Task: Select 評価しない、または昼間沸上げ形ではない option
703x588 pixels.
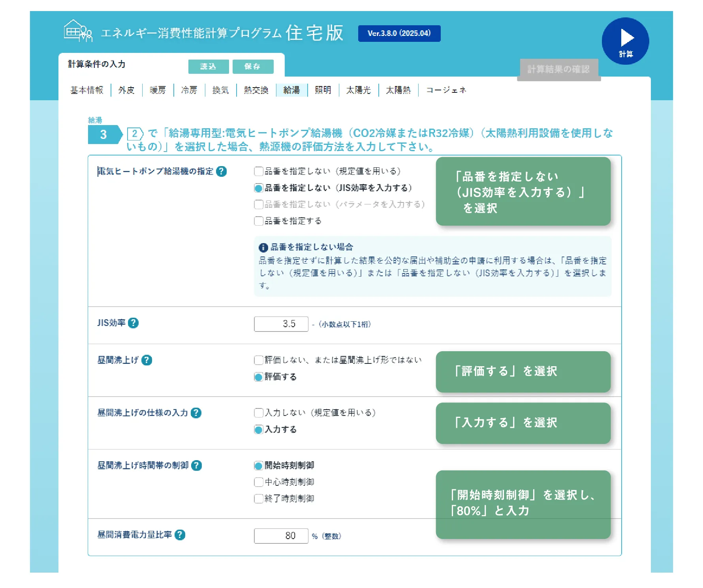Action: pos(259,360)
